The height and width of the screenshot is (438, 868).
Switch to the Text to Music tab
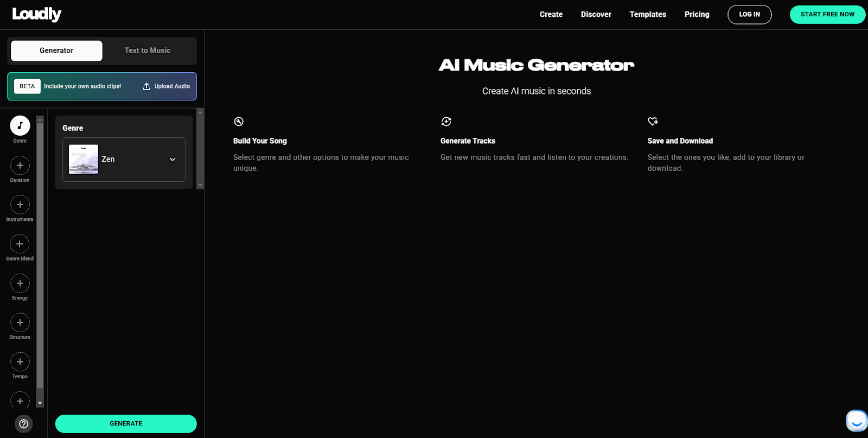pyautogui.click(x=148, y=50)
